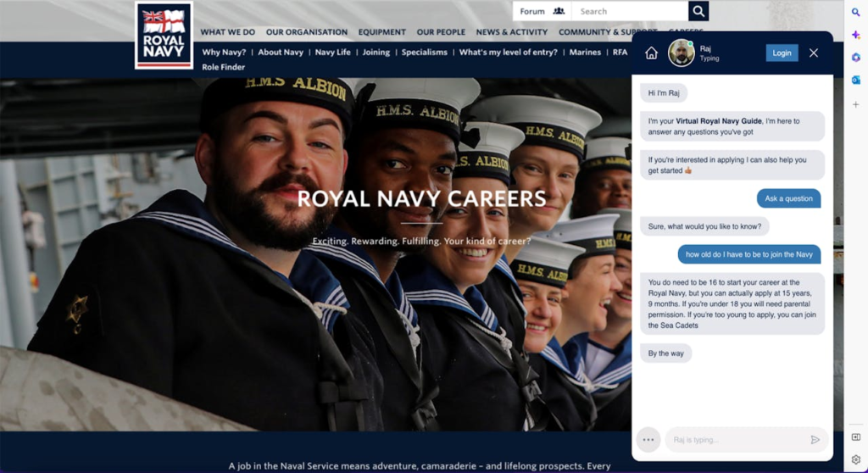
Task: Open the What We Do menu
Action: [x=227, y=32]
